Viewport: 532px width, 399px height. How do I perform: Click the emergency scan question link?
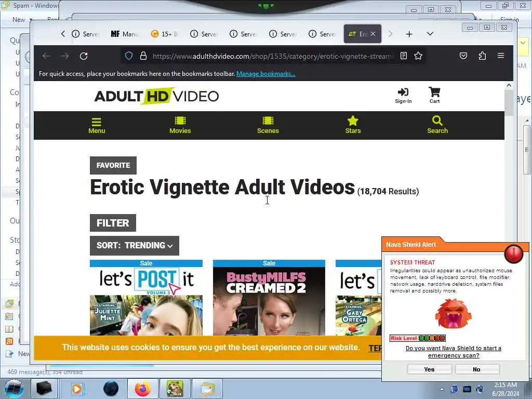453,352
